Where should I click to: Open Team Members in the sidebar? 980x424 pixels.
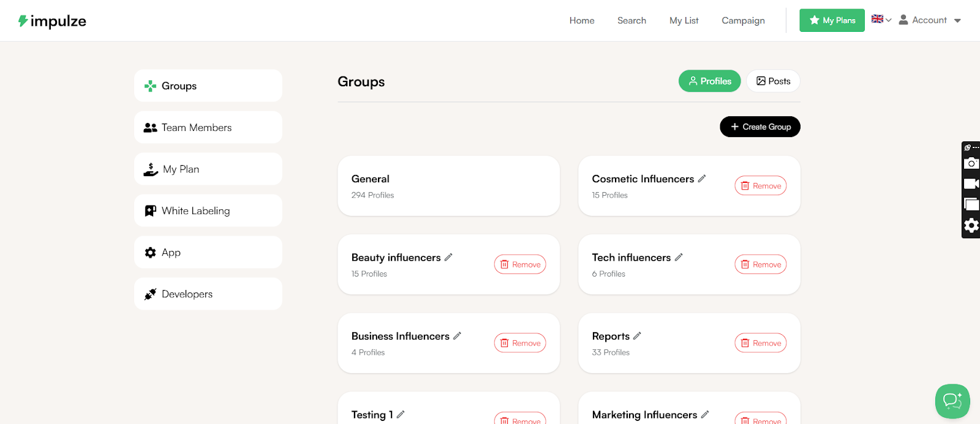coord(208,127)
